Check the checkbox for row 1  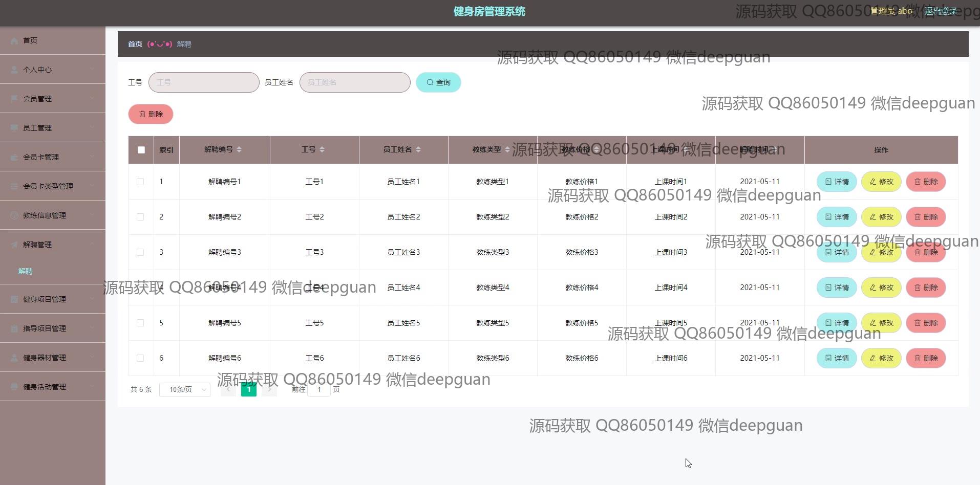point(140,182)
